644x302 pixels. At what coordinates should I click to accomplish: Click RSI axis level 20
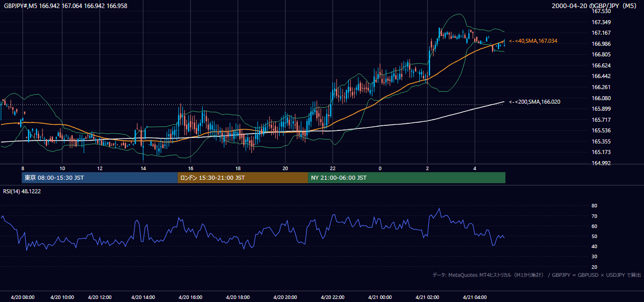tap(594, 267)
